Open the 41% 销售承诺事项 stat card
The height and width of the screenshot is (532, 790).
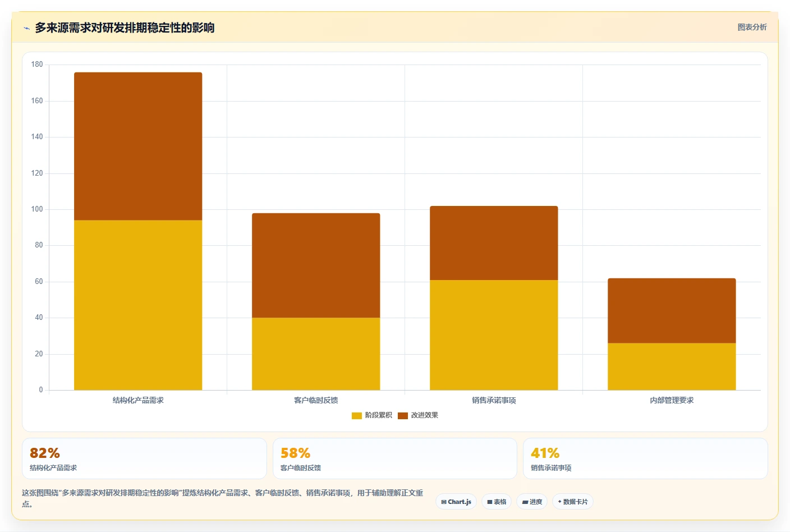[645, 458]
